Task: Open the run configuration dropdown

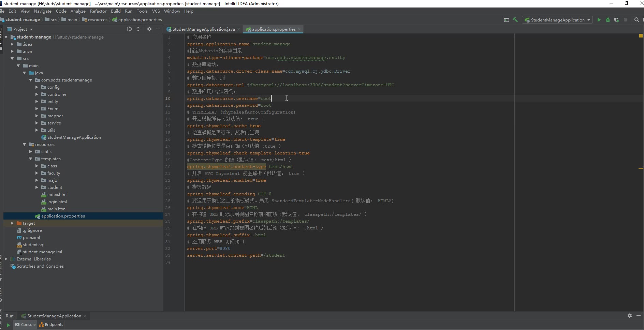Action: [x=557, y=20]
